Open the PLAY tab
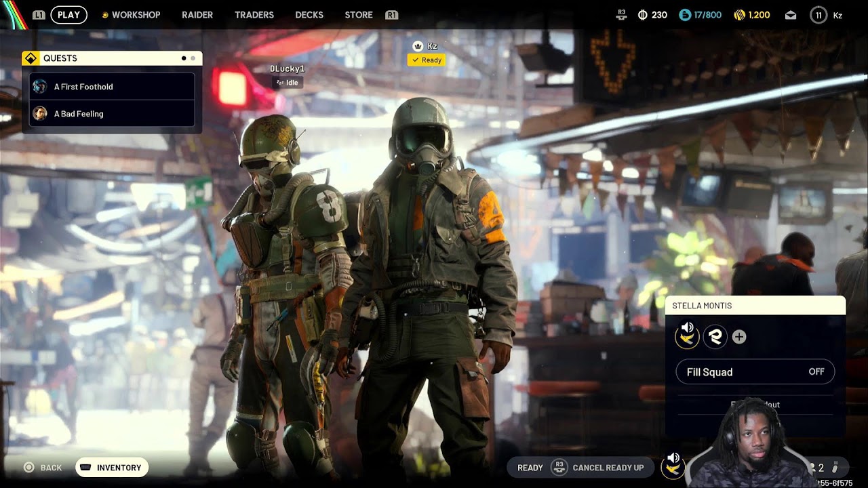 tap(68, 15)
